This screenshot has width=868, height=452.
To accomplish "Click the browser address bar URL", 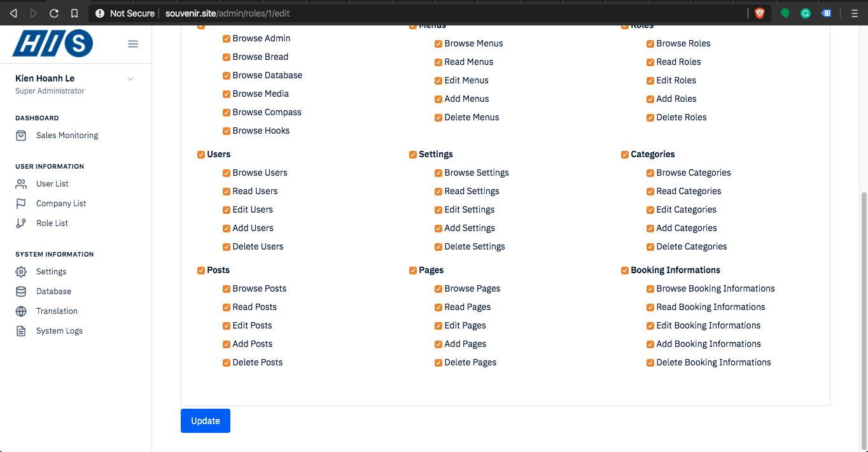I will click(228, 13).
